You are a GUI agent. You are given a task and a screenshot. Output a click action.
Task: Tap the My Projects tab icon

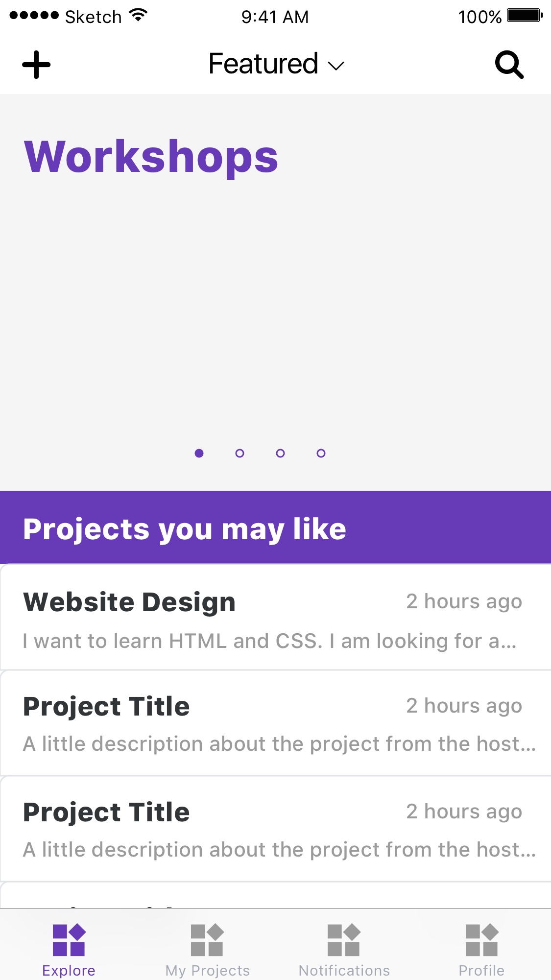(207, 940)
